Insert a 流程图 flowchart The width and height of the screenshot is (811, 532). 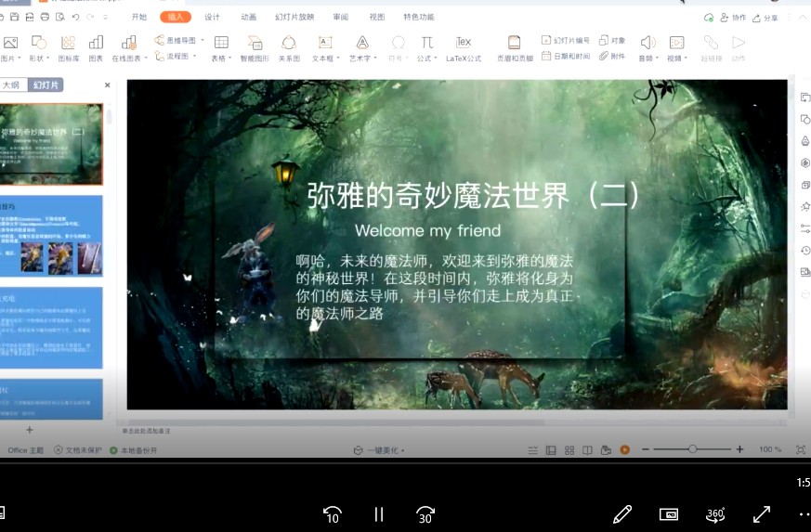click(172, 56)
